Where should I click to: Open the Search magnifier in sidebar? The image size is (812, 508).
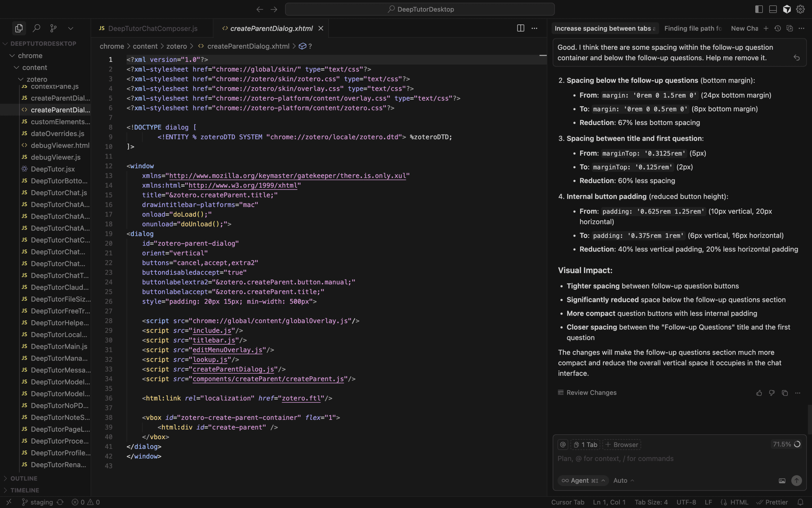point(36,28)
